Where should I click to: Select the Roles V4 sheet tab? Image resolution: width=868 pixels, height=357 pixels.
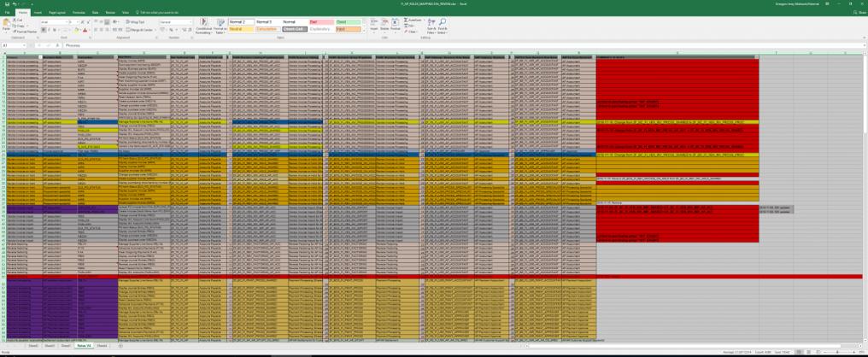point(84,346)
